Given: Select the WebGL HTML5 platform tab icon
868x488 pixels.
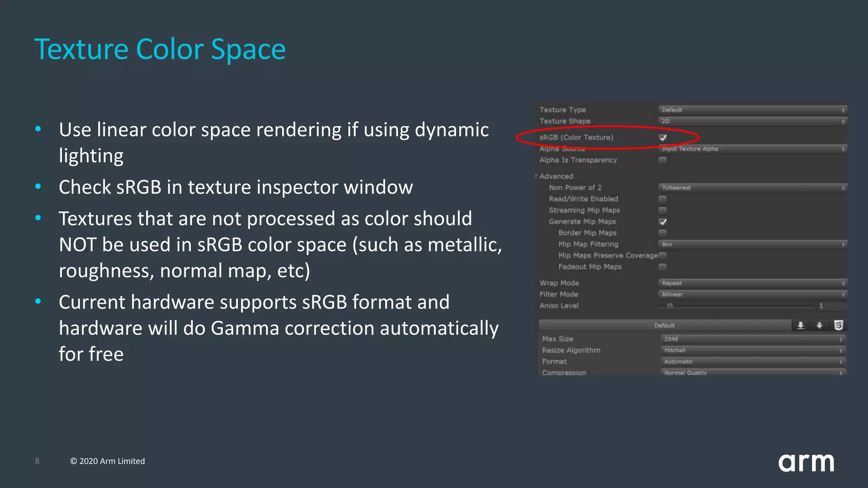Looking at the screenshot, I should point(838,325).
